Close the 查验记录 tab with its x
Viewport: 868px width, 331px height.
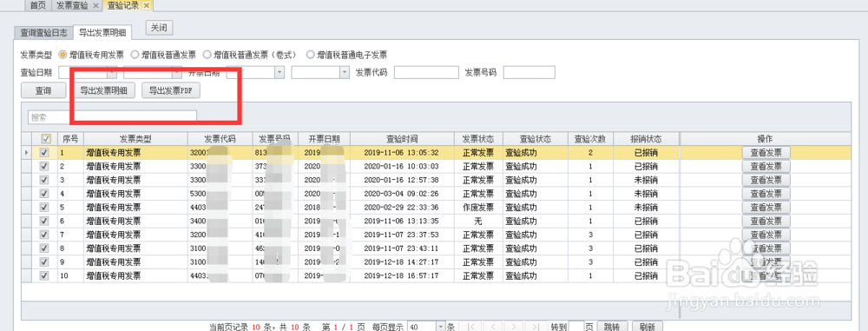click(x=146, y=5)
